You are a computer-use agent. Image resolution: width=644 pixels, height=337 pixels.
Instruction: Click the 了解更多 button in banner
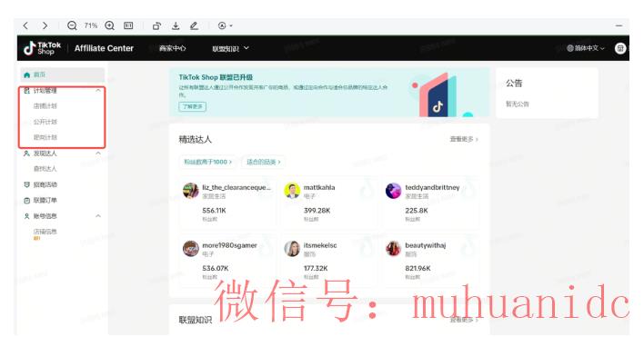click(192, 106)
